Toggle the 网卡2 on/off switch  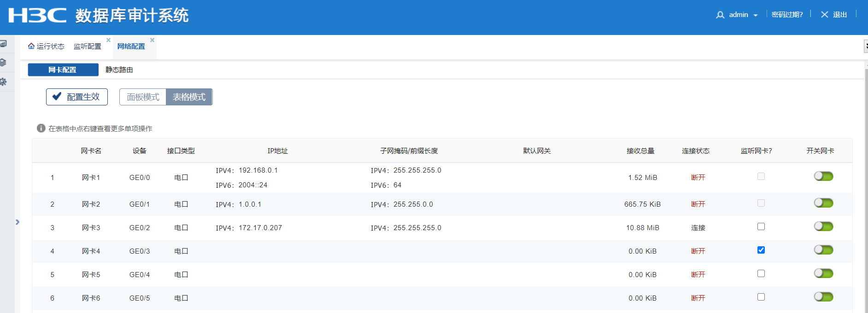point(824,203)
